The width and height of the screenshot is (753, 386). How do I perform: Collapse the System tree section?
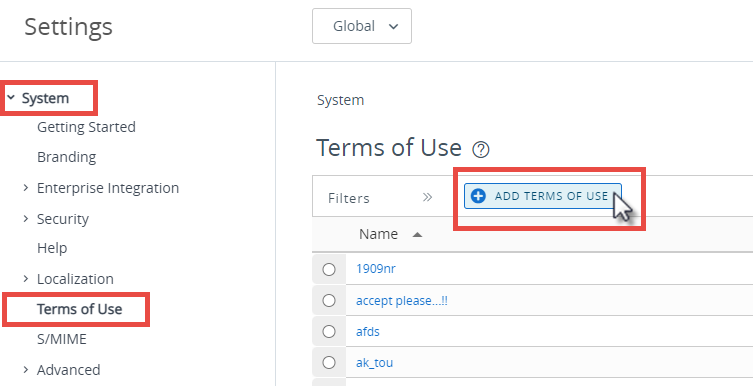[11, 98]
